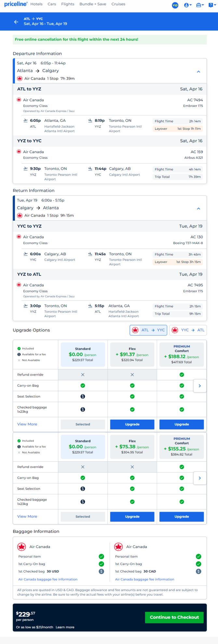The height and width of the screenshot is (644, 218).
Task: Click Checked baggage fee icon in first Standard column
Action: pyautogui.click(x=83, y=410)
